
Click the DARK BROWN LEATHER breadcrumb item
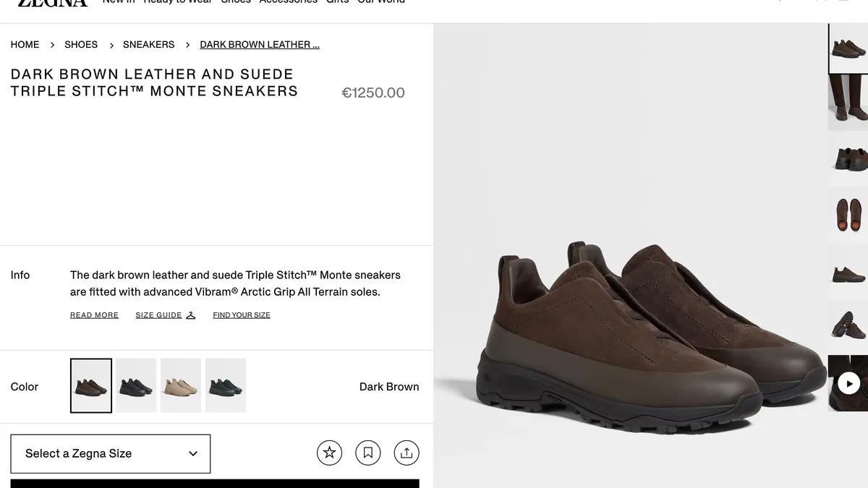(x=260, y=45)
